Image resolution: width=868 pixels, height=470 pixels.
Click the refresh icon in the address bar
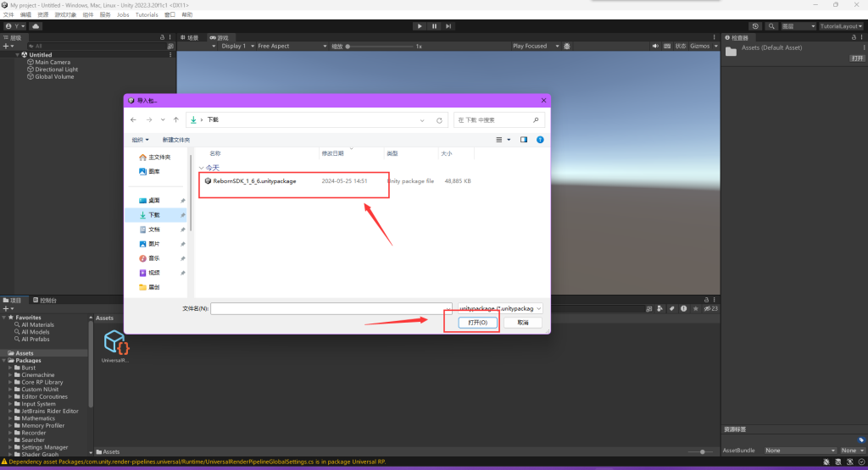439,120
